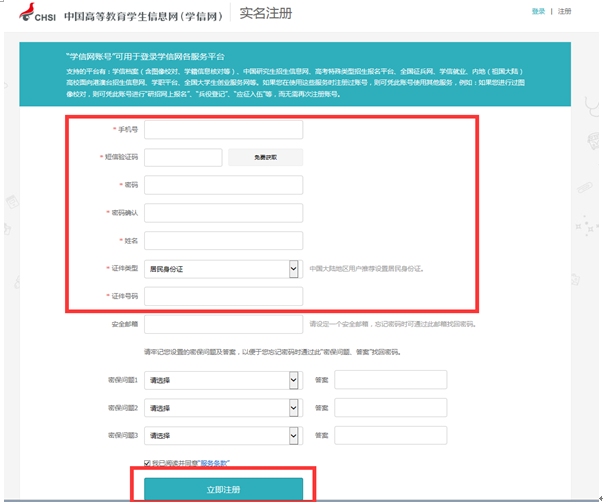This screenshot has width=603, height=504.
Task: Toggle the agree to 服务条款 checkbox
Action: [x=148, y=463]
